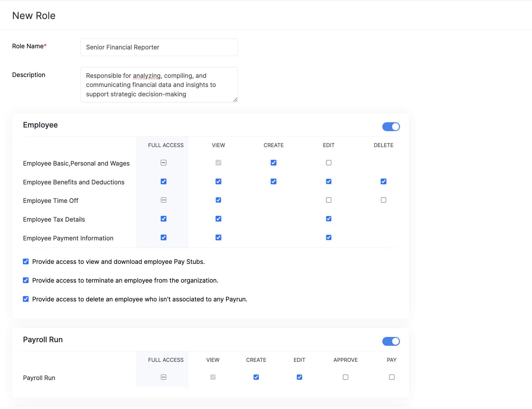Uncheck Create for Employee Basic,Personal and Wages
532x409 pixels.
coord(273,163)
